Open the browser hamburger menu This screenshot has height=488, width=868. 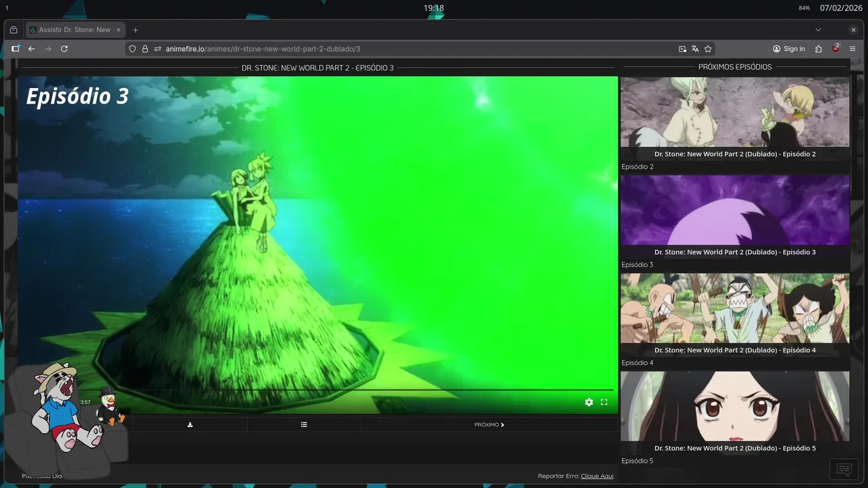(x=852, y=49)
